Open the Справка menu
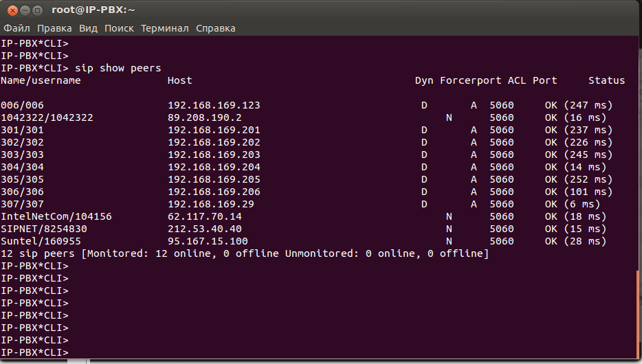 215,28
